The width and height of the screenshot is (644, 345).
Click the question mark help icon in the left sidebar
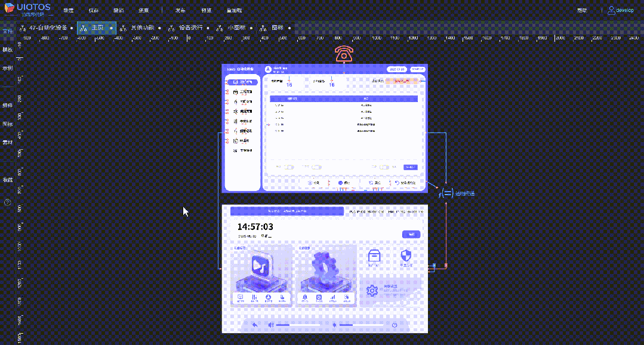pos(7,202)
